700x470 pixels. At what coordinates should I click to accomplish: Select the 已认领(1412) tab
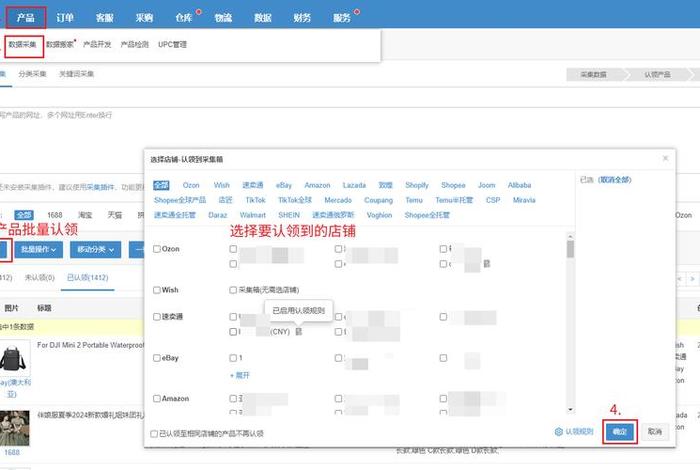88,278
